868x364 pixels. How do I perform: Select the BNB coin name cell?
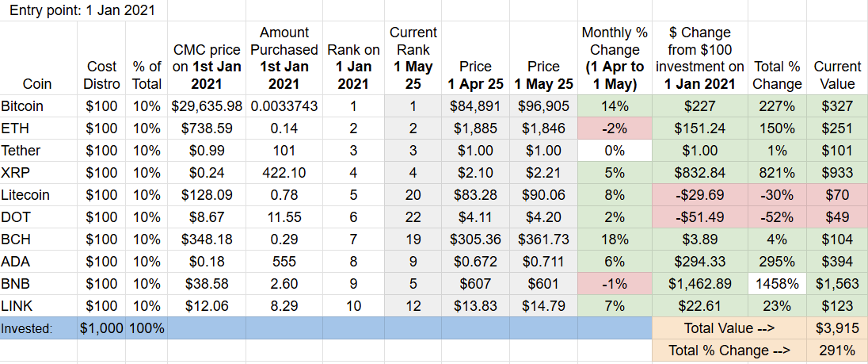(39, 283)
